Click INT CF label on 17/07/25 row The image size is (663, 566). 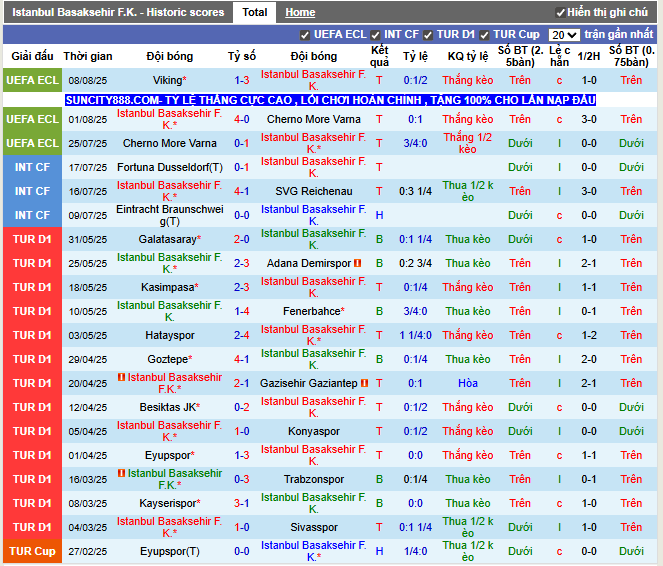coord(32,167)
